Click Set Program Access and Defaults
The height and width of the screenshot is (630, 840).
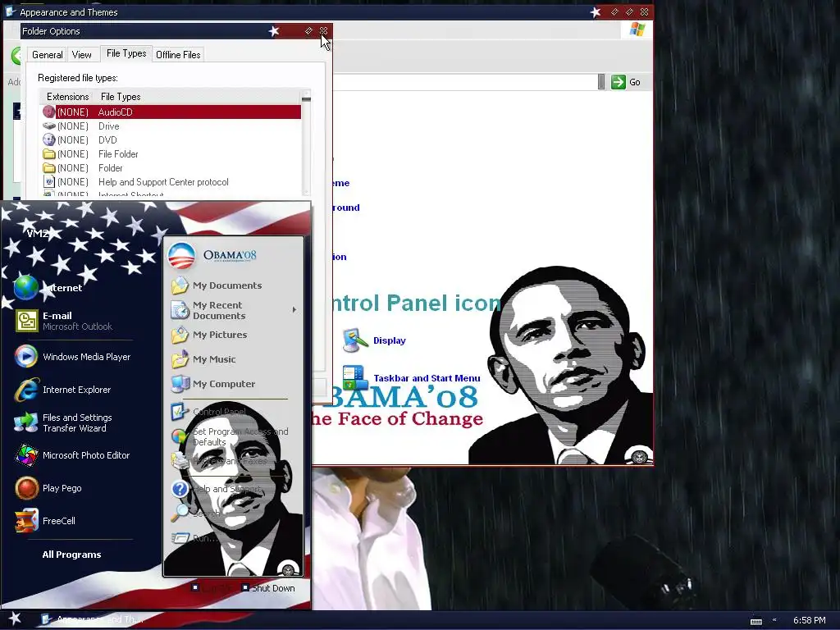point(240,436)
